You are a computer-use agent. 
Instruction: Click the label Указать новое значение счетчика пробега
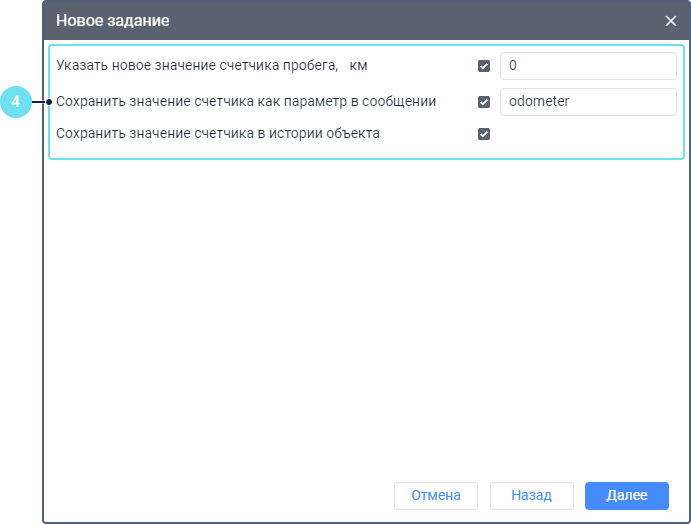click(x=198, y=66)
